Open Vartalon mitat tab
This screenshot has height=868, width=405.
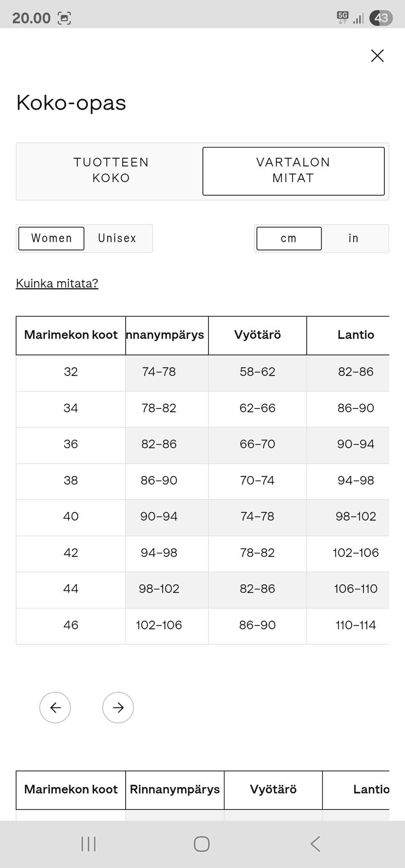[x=293, y=170]
